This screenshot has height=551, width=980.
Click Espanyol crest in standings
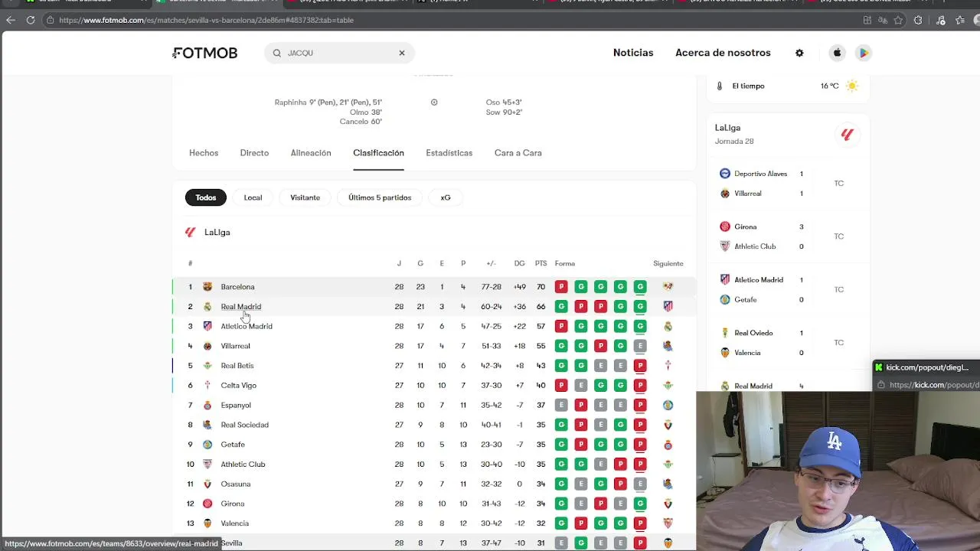tap(207, 405)
